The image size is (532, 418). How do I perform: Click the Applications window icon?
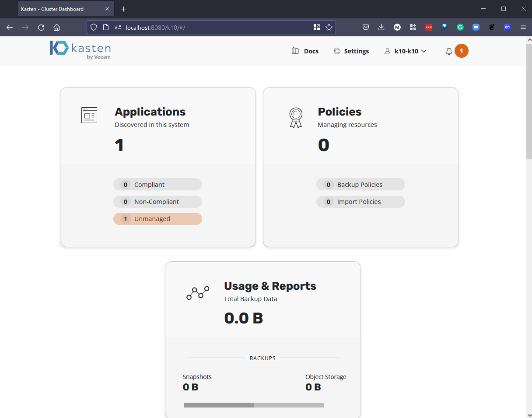pyautogui.click(x=89, y=115)
